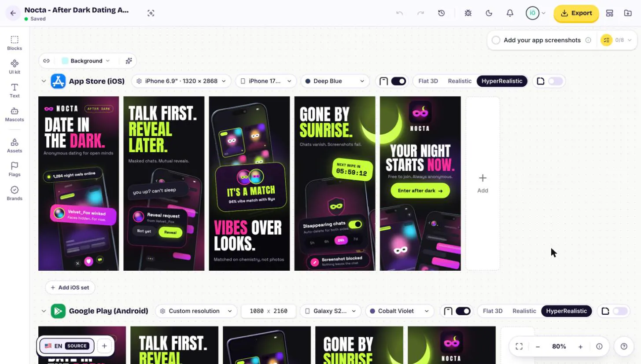Click Add iOS set button
This screenshot has width=641, height=364.
pyautogui.click(x=70, y=287)
